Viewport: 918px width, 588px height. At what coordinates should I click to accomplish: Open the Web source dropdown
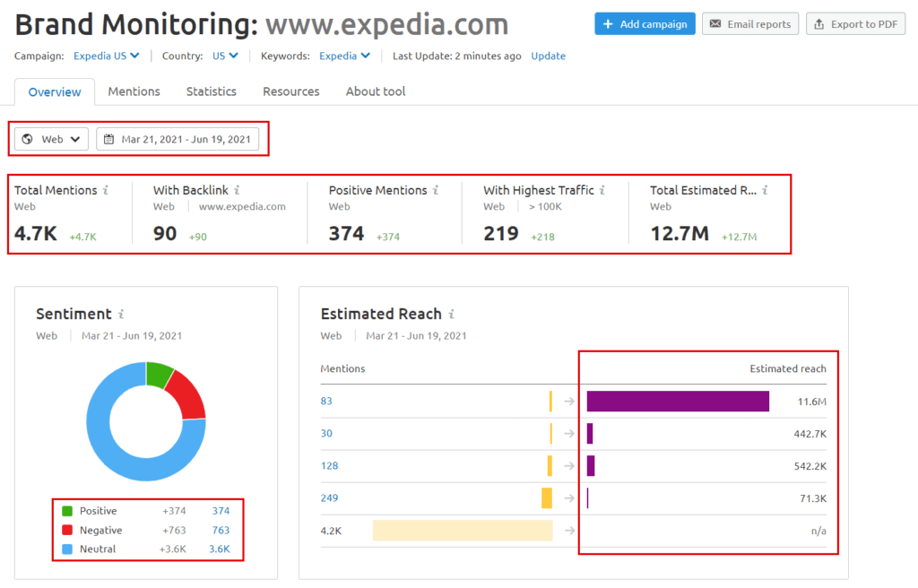(x=51, y=140)
